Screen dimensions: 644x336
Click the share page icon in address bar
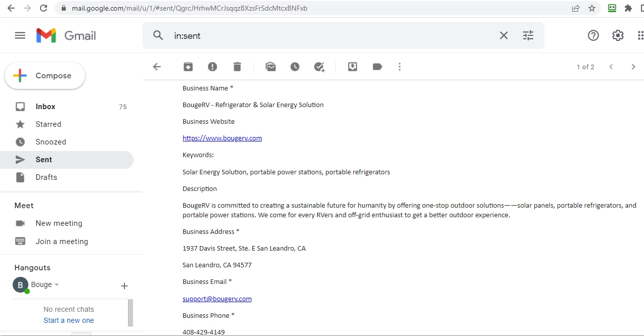576,8
